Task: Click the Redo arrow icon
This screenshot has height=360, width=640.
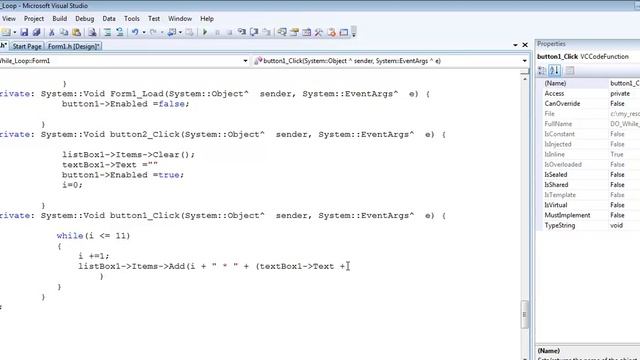Action: point(153,32)
